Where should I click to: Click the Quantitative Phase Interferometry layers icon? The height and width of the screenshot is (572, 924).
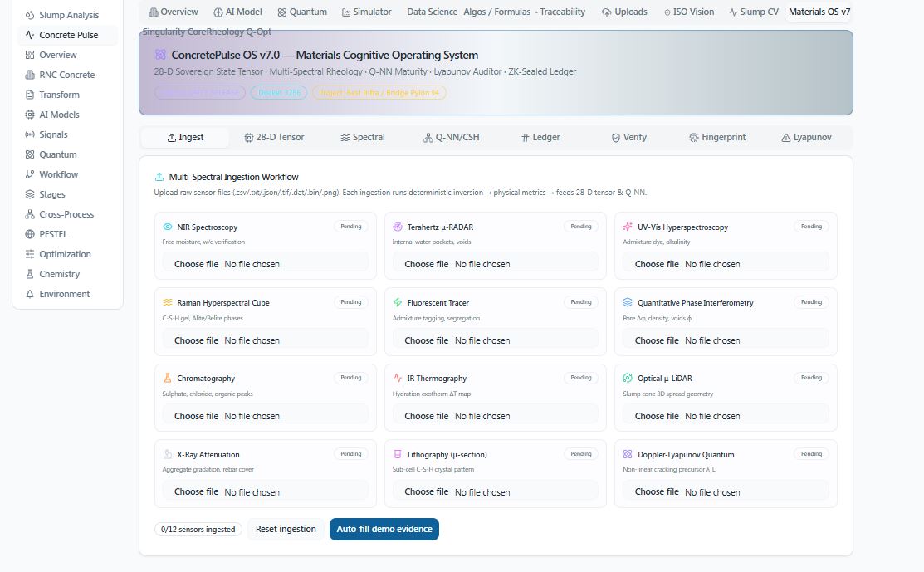628,302
